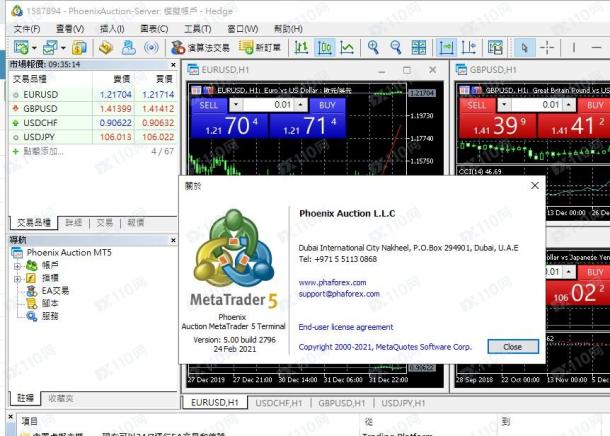Switch to USDJPY,H1 chart tab
Screen dimensions: 610x436
point(403,403)
